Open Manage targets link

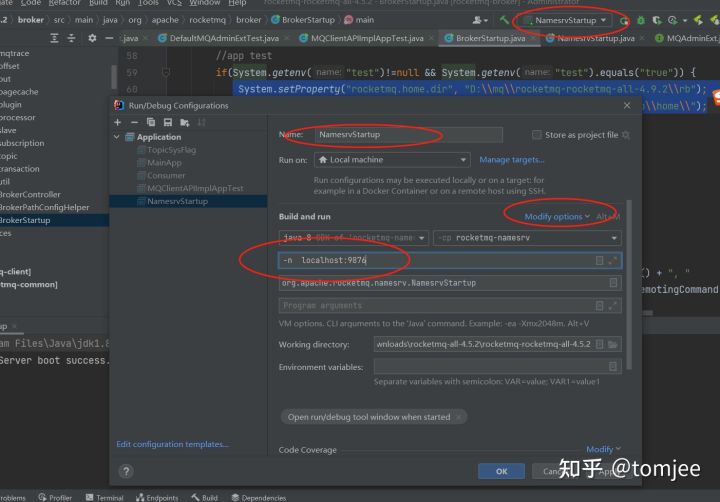point(512,160)
